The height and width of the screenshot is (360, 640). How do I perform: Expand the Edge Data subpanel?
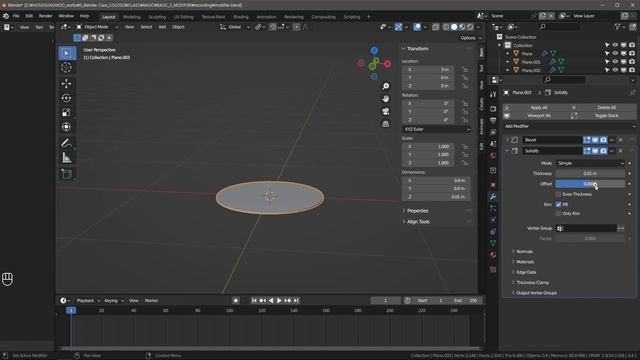pyautogui.click(x=526, y=272)
